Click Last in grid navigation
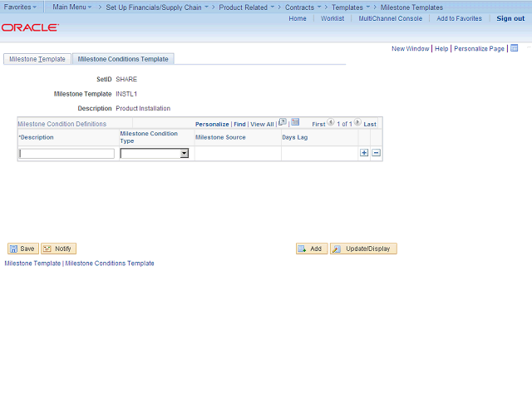Image resolution: width=532 pixels, height=399 pixels. tap(370, 124)
